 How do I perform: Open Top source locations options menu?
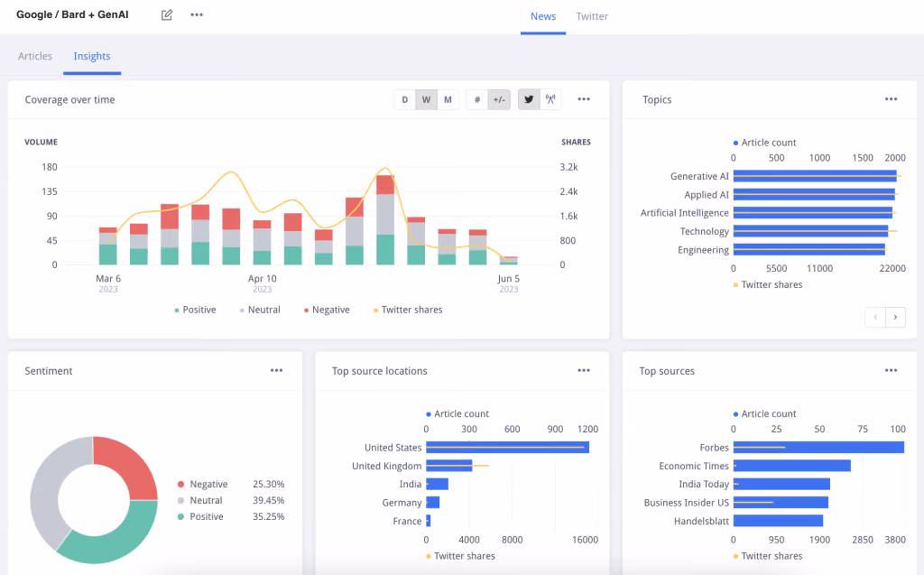coord(584,370)
